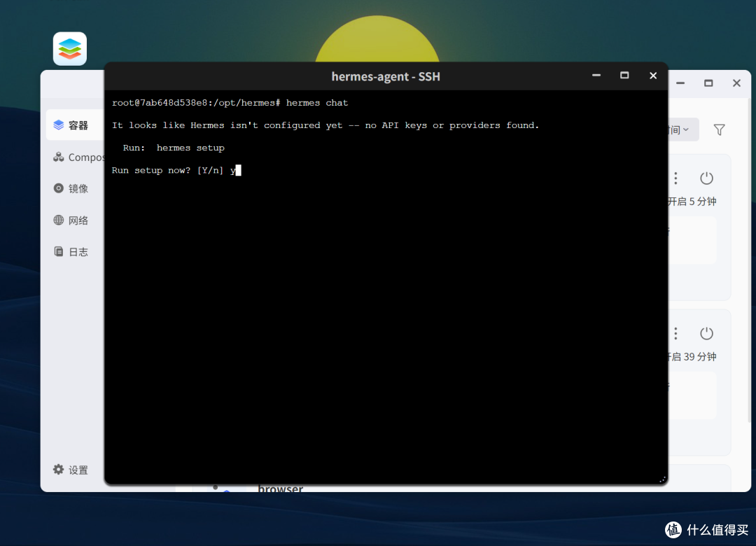Maximize the Docker manager window
The width and height of the screenshot is (756, 546).
708,83
